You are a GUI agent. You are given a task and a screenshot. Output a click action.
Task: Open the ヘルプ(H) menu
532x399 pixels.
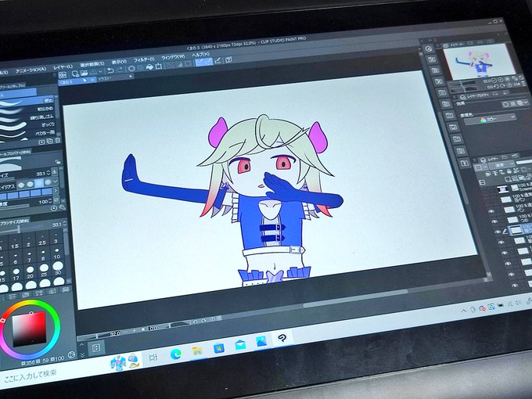(x=201, y=54)
